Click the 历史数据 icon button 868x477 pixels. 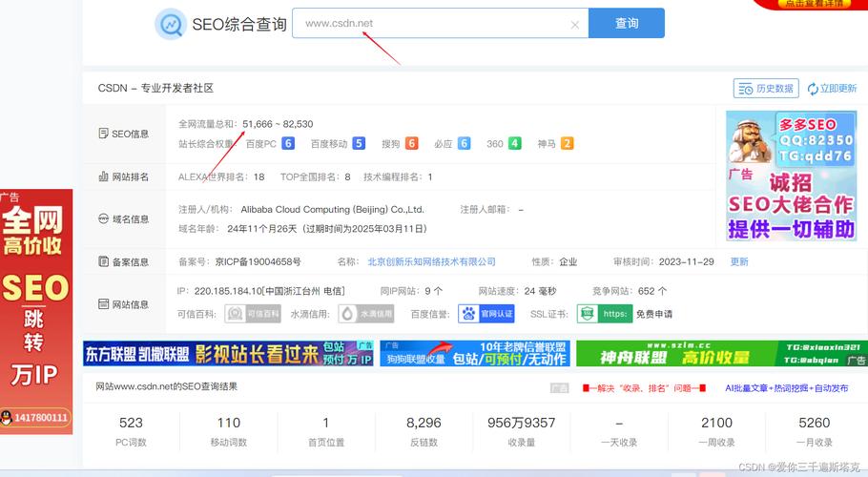point(765,89)
